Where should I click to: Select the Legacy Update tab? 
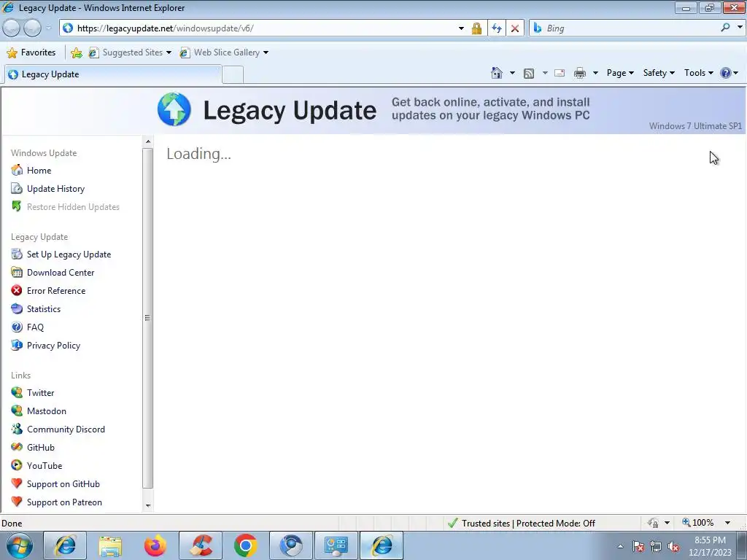pos(112,74)
